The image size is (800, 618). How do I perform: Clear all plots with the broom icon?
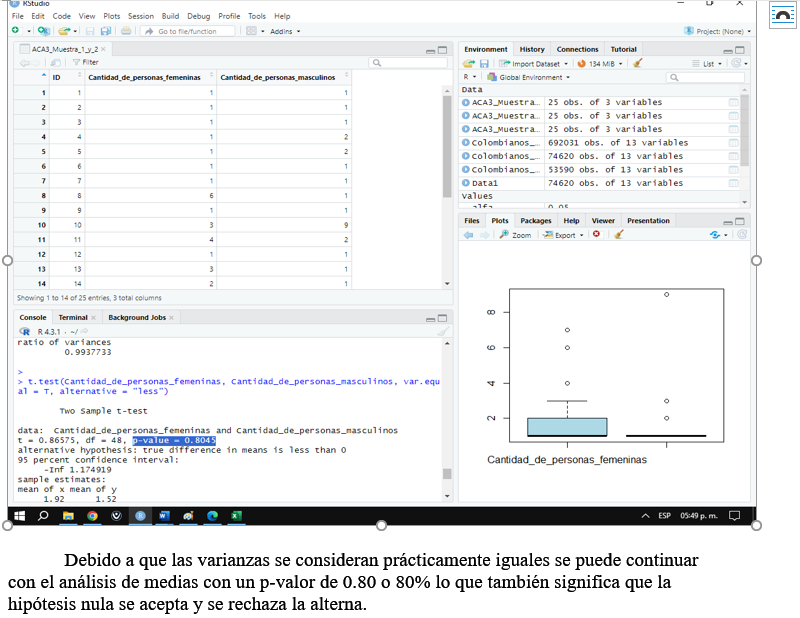click(x=619, y=234)
